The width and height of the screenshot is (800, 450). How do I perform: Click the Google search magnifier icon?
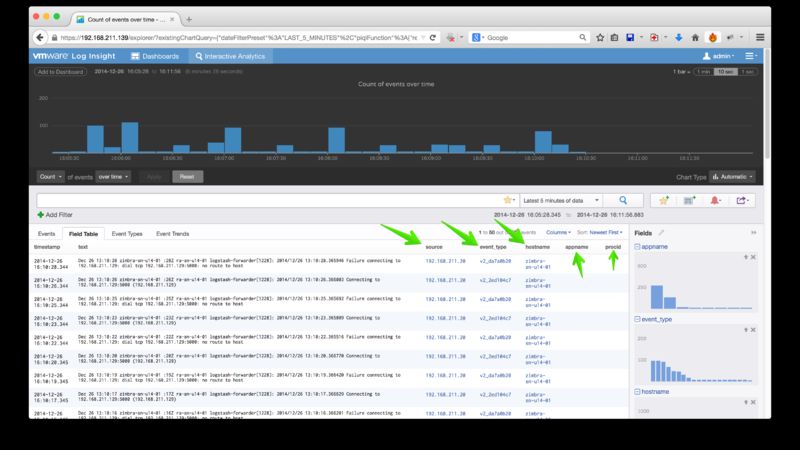coord(583,37)
